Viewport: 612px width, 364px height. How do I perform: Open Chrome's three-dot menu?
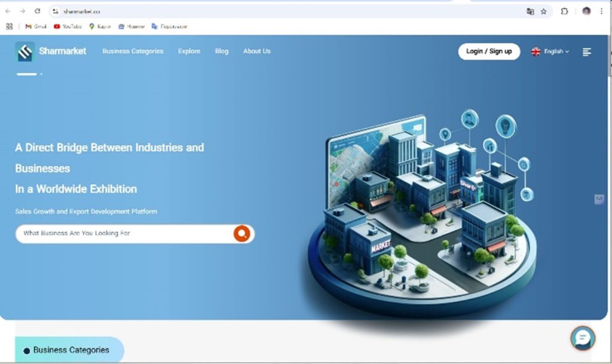(601, 11)
